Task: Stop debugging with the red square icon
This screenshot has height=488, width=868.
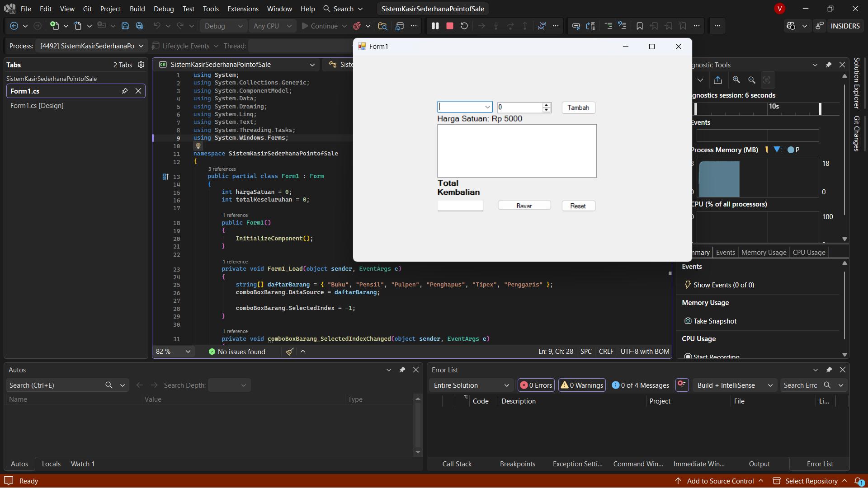Action: pos(450,26)
